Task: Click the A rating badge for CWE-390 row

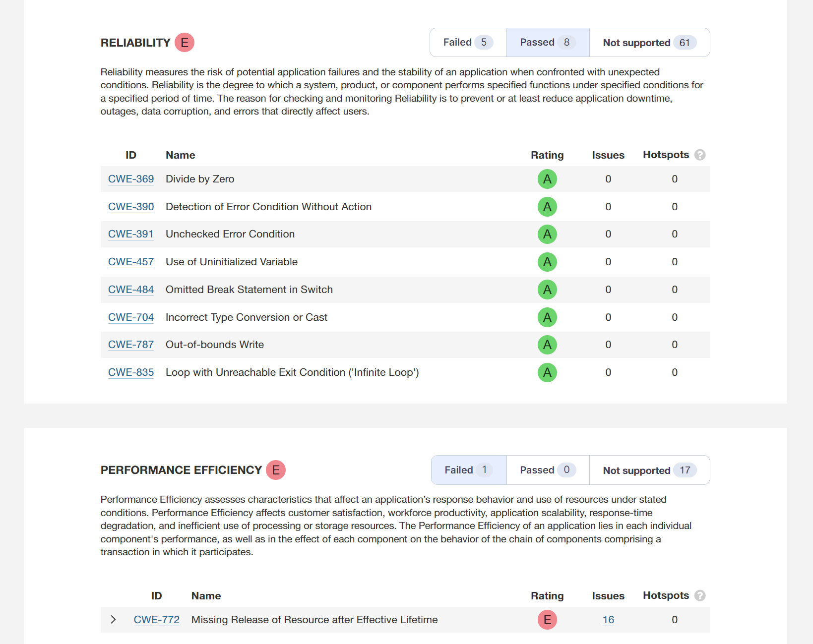Action: pos(547,207)
